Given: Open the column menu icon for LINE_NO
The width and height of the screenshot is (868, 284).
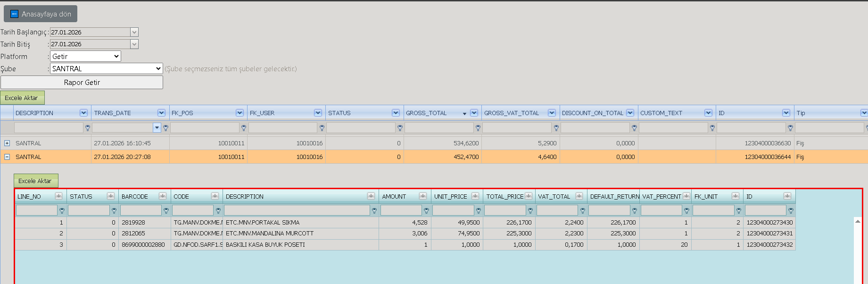Looking at the screenshot, I should click(58, 196).
